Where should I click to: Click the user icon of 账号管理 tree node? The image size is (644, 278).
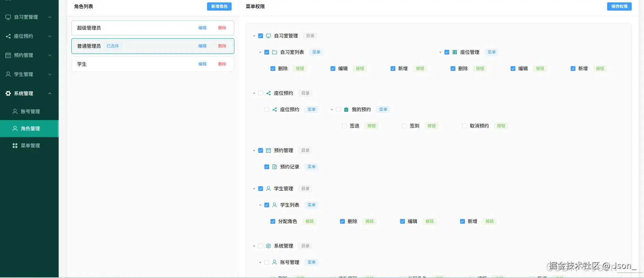[275, 262]
